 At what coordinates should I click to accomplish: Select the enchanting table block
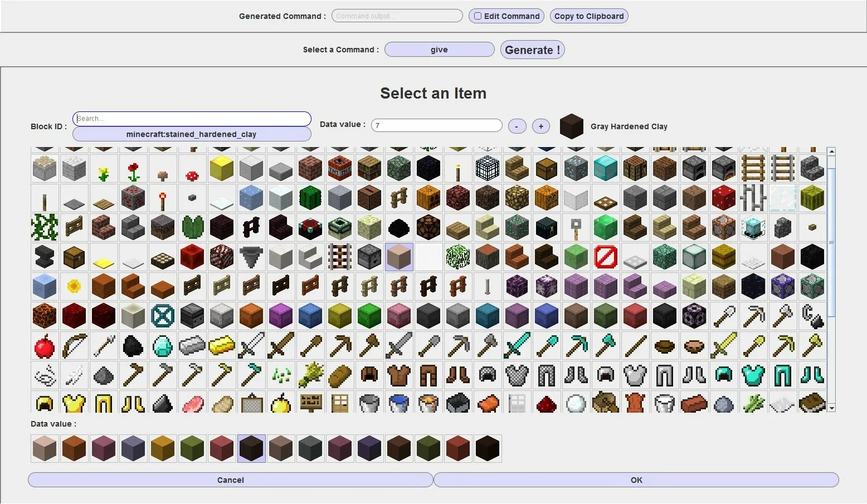pos(310,227)
